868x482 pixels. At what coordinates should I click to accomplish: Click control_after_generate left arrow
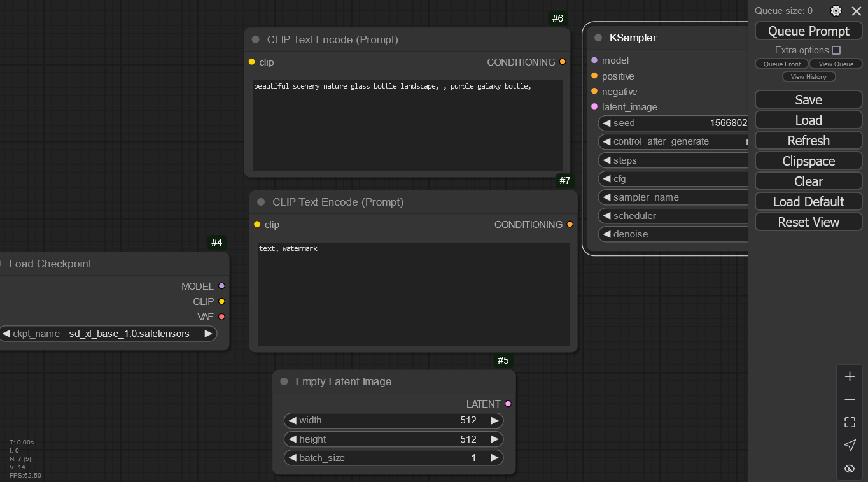(x=606, y=141)
